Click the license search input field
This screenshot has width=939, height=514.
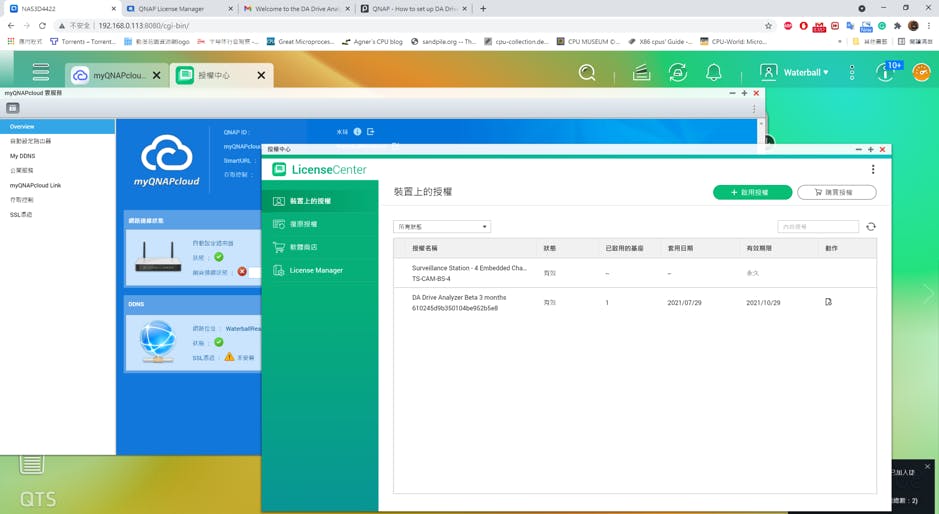817,227
